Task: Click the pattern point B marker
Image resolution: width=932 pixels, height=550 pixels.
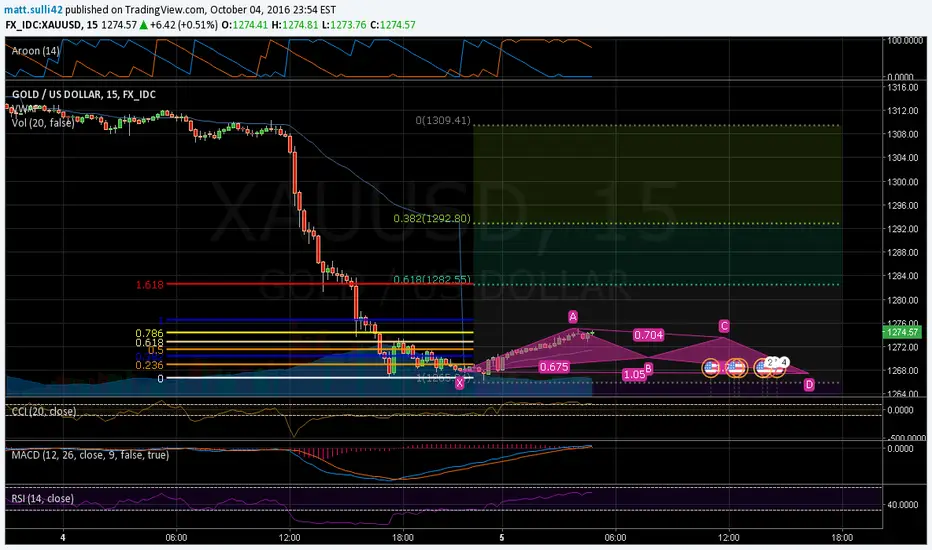Action: pyautogui.click(x=648, y=369)
